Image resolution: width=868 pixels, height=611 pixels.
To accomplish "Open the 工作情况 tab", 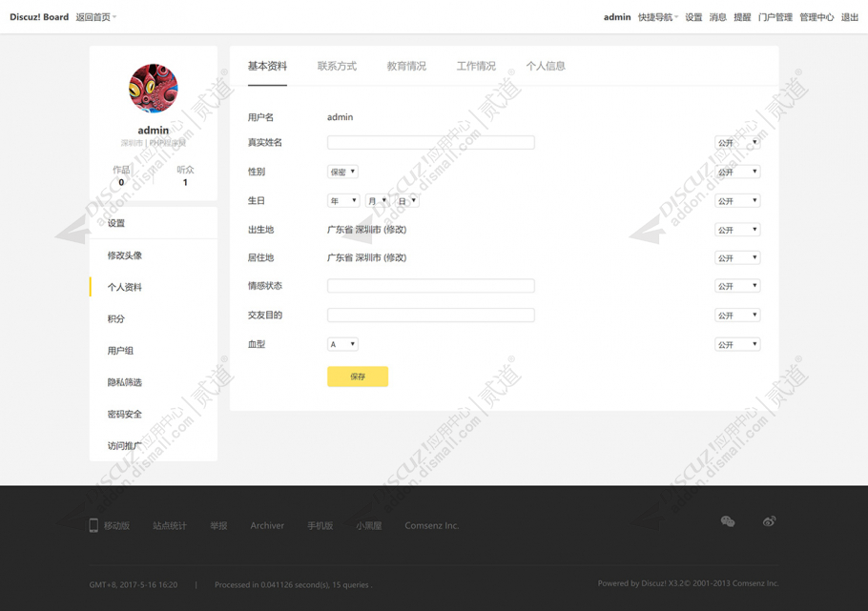I will point(476,67).
